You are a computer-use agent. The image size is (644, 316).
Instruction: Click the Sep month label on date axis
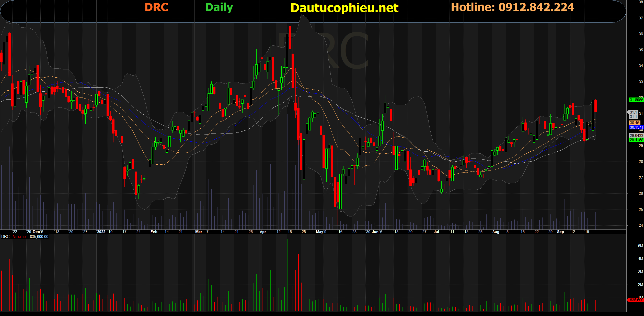[x=560, y=232]
